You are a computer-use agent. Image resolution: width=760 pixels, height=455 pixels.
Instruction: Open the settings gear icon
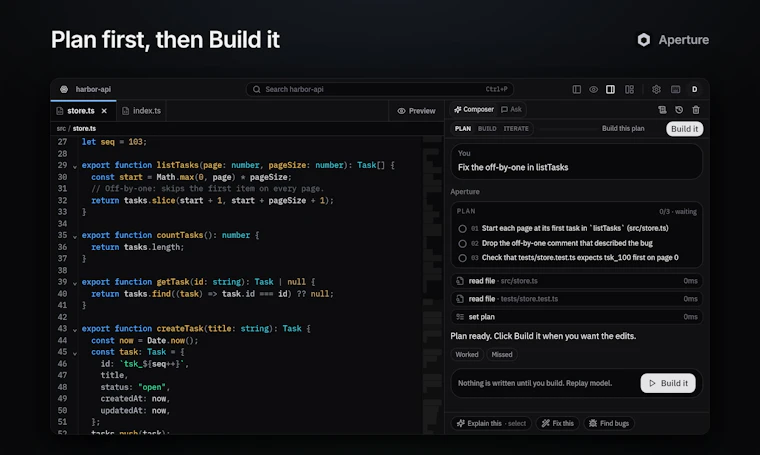click(656, 89)
